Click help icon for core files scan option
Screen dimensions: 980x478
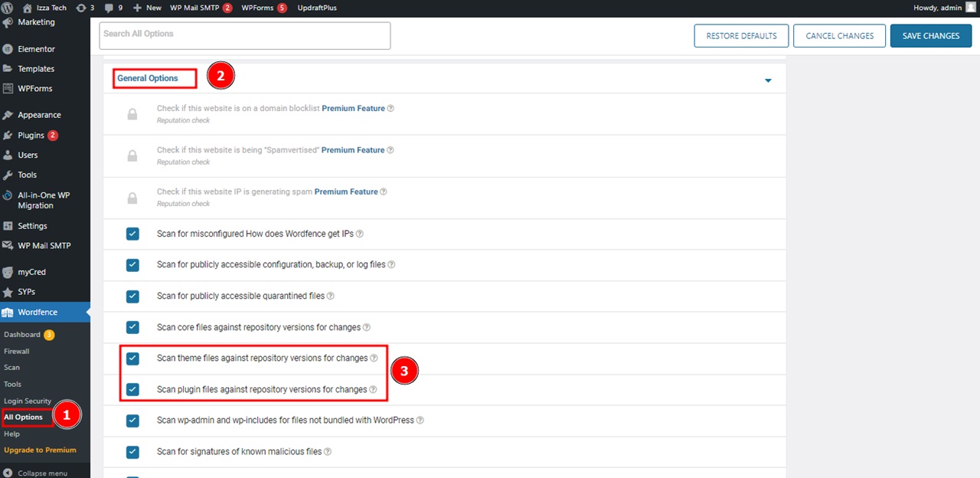367,327
